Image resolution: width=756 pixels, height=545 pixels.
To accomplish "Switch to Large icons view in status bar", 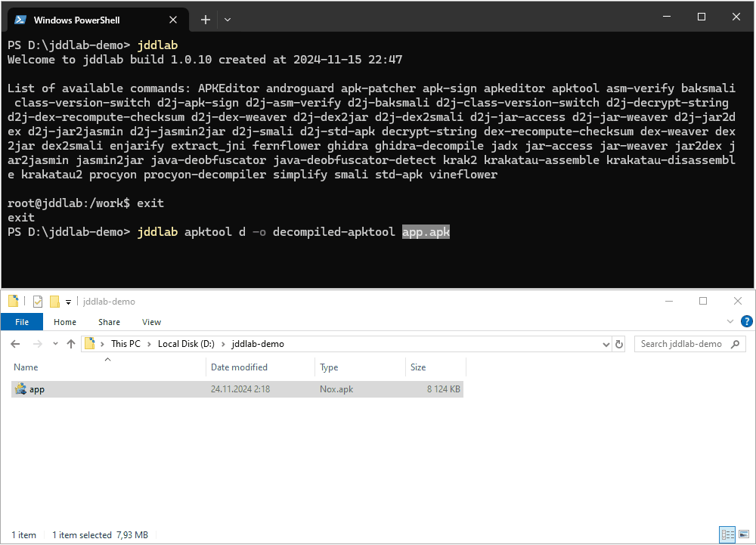I will click(x=744, y=534).
